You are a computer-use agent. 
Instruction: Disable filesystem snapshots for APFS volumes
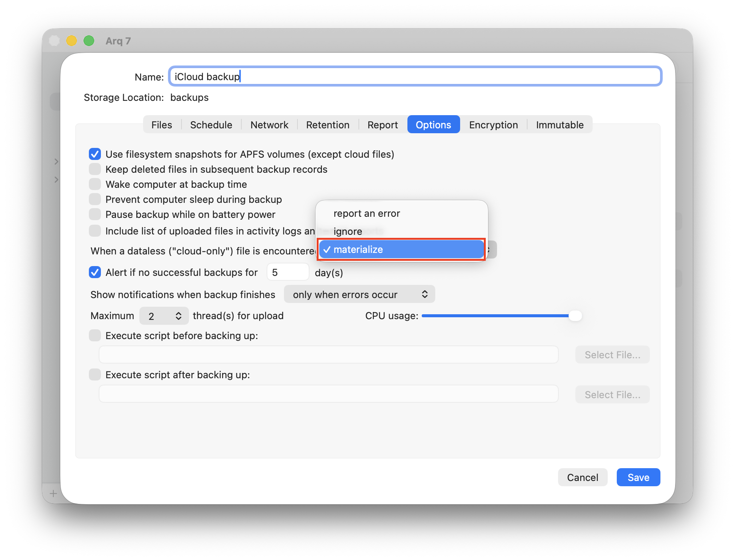pos(95,154)
